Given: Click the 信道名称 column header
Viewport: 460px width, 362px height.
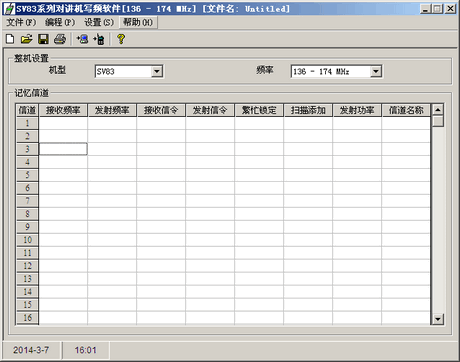Looking at the screenshot, I should [406, 110].
